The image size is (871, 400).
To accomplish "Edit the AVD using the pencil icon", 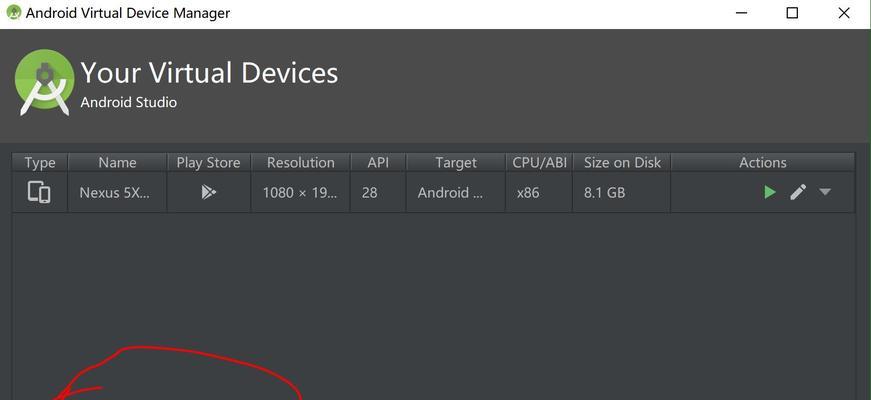I will [798, 192].
